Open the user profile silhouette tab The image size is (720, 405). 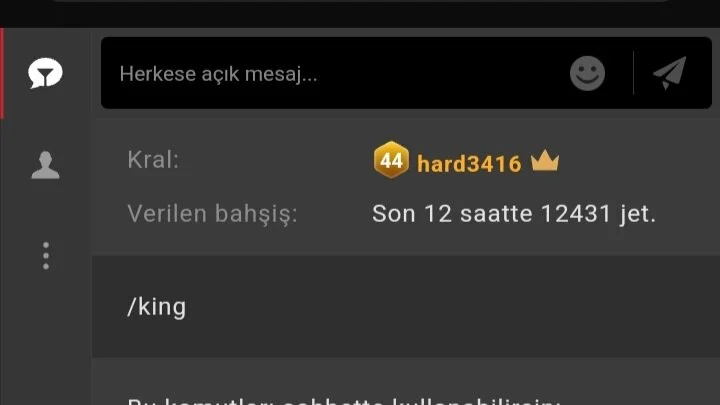(45, 165)
